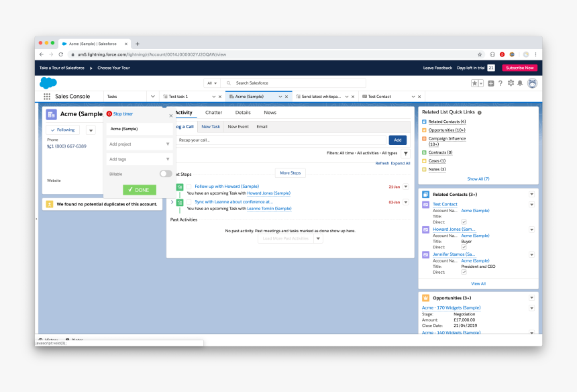Viewport: 577px width, 392px height.
Task: Click the More Steps button
Action: (291, 173)
